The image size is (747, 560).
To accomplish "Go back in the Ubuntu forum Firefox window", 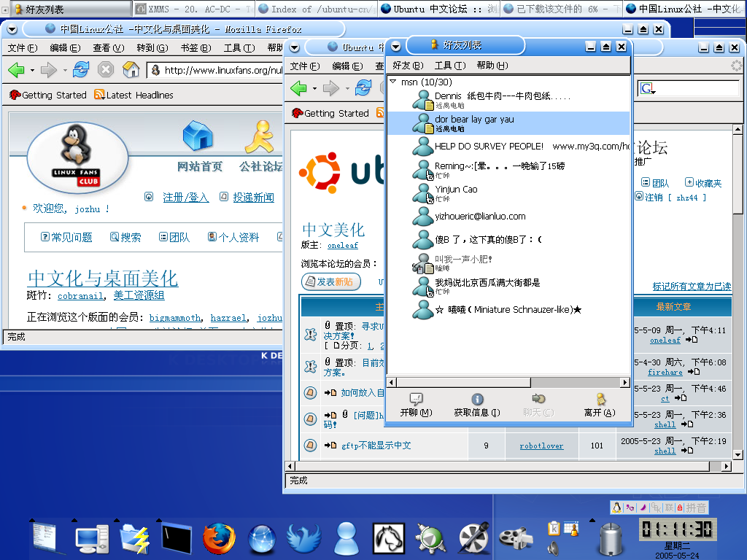I will coord(298,88).
